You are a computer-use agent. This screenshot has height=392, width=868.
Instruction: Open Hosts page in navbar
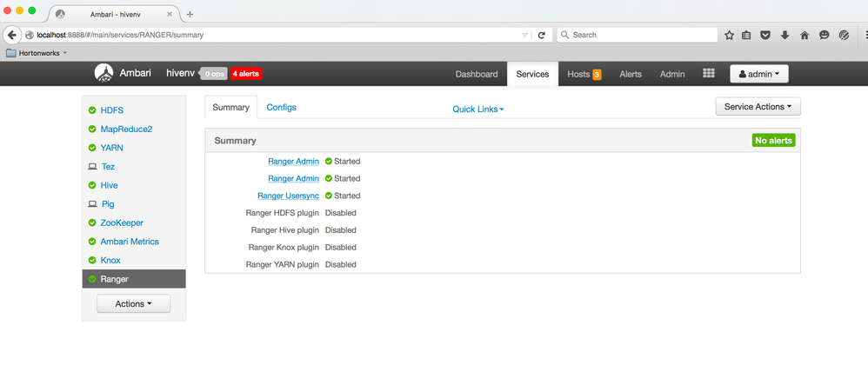coord(578,74)
